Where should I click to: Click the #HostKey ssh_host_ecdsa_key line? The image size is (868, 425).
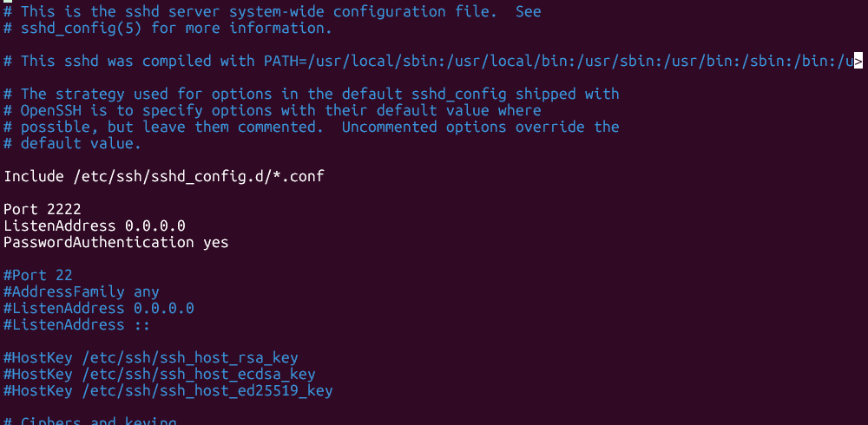coord(160,375)
